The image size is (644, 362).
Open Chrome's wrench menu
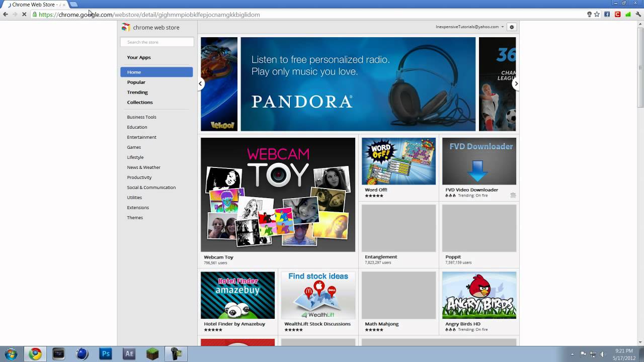click(637, 15)
